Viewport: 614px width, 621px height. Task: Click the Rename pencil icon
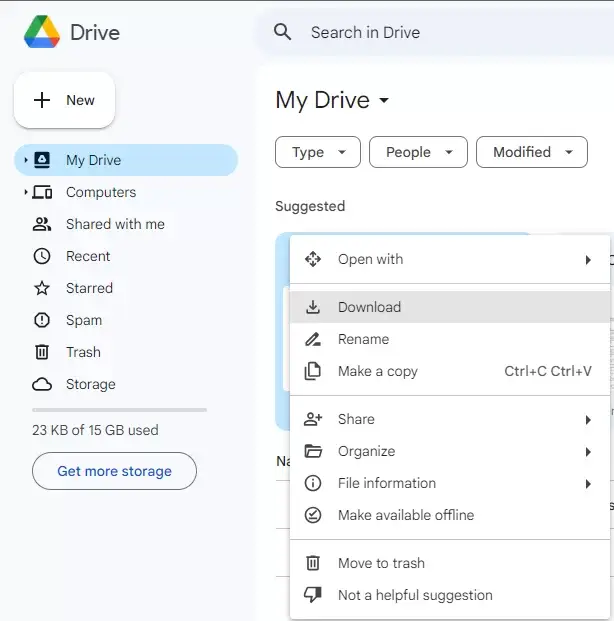pyautogui.click(x=313, y=339)
